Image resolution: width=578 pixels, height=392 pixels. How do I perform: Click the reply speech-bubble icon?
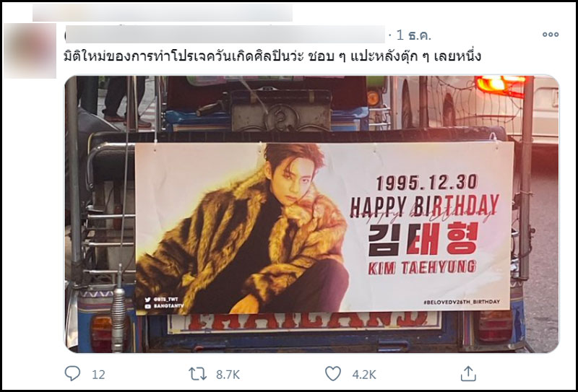pyautogui.click(x=72, y=373)
